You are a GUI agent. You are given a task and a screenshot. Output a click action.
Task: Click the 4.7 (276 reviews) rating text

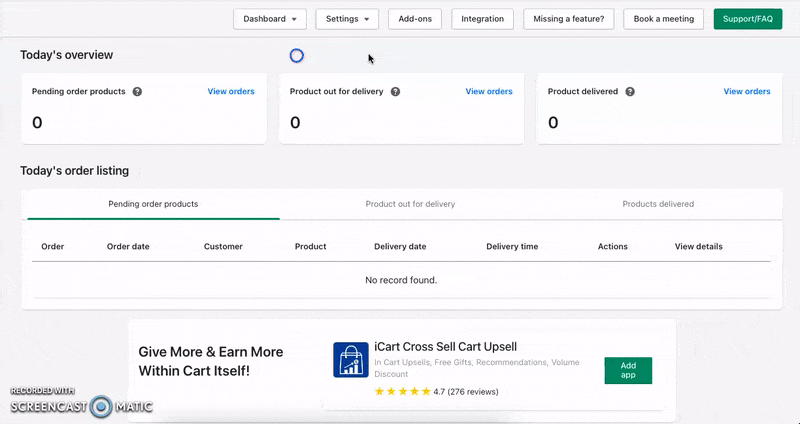click(x=466, y=392)
